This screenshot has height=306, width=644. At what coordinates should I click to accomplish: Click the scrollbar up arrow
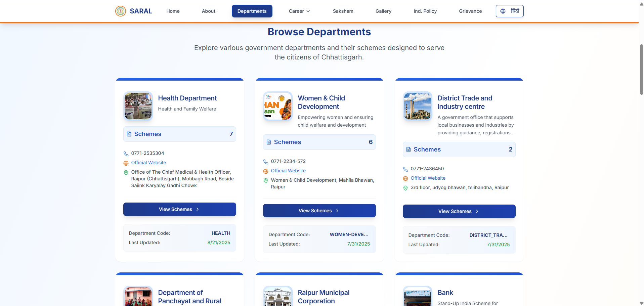(x=641, y=3)
